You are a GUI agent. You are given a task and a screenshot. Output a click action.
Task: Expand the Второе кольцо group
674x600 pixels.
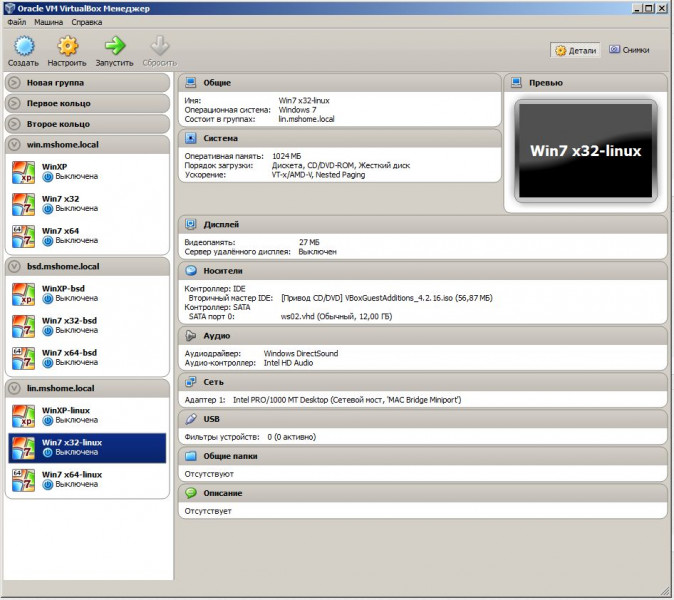14,124
